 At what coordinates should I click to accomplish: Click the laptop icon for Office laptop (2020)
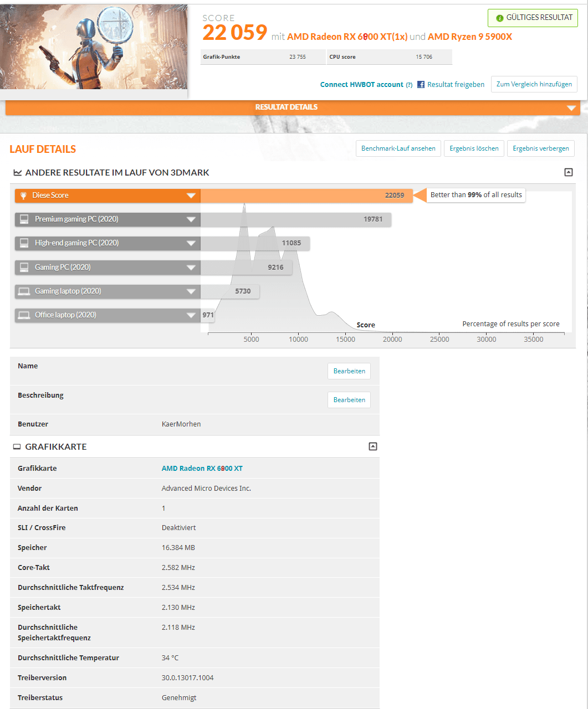[24, 315]
